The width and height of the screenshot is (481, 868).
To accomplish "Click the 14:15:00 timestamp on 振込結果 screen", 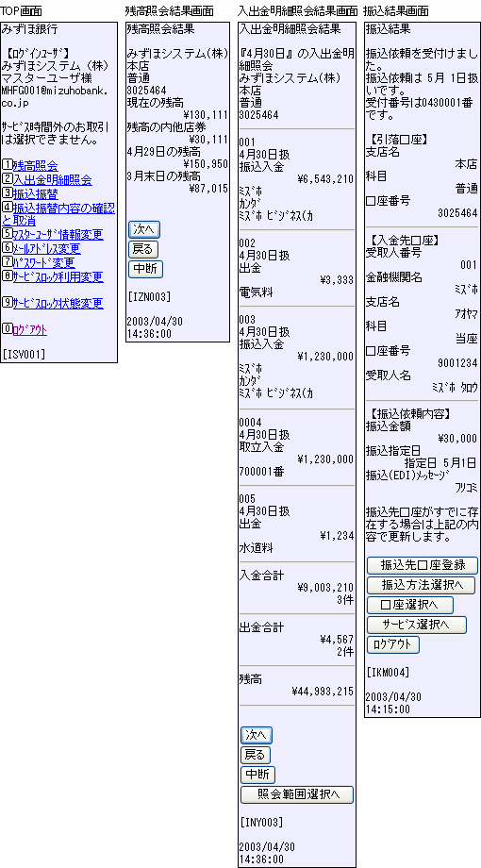I will click(388, 709).
